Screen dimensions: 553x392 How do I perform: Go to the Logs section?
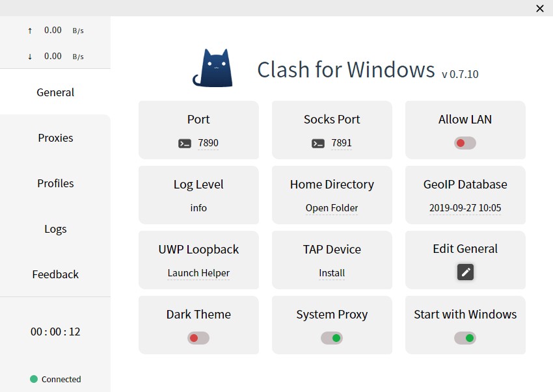pyautogui.click(x=55, y=229)
